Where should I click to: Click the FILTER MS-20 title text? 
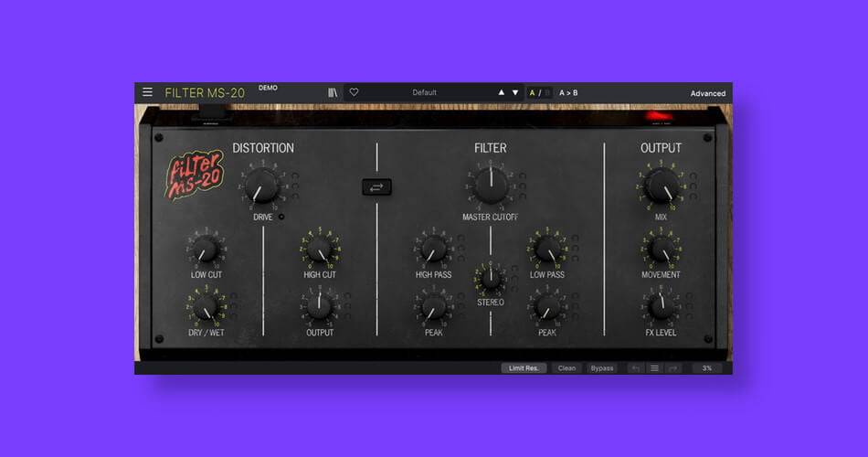205,93
